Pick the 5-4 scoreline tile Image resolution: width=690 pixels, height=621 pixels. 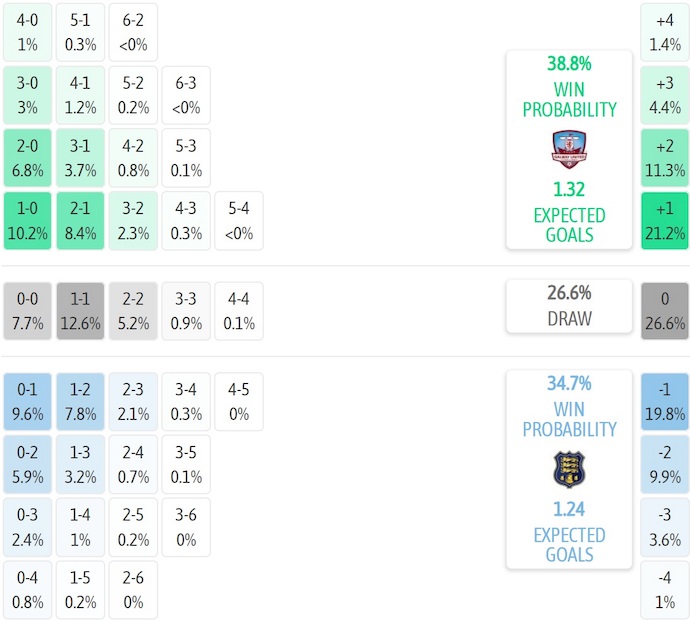point(239,221)
